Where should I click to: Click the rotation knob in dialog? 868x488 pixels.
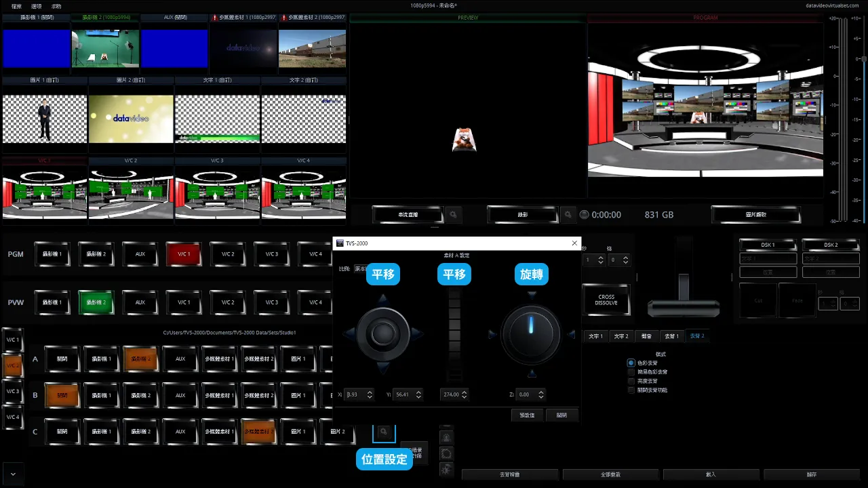pos(531,334)
